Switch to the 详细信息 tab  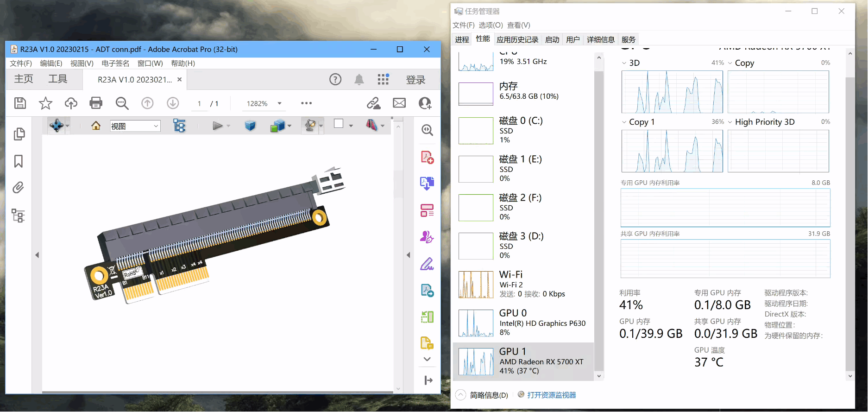600,40
